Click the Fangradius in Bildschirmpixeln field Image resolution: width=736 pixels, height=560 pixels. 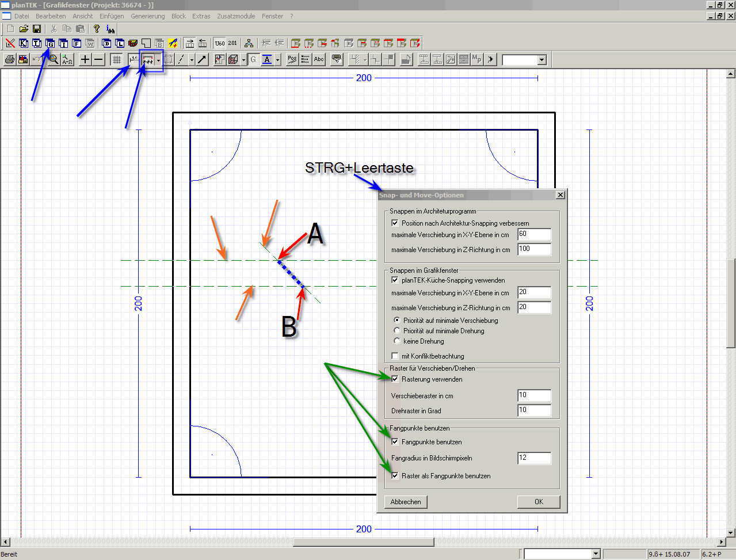tap(534, 458)
